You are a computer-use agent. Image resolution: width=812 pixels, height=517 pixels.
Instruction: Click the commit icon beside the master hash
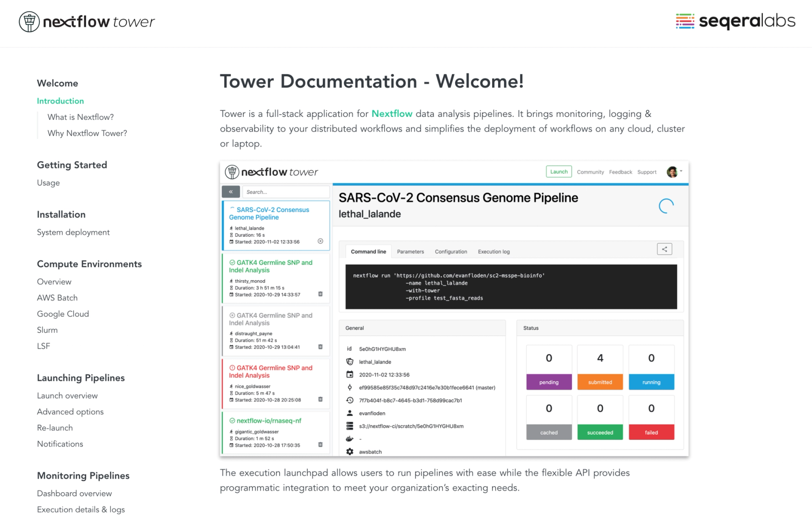[x=349, y=387]
